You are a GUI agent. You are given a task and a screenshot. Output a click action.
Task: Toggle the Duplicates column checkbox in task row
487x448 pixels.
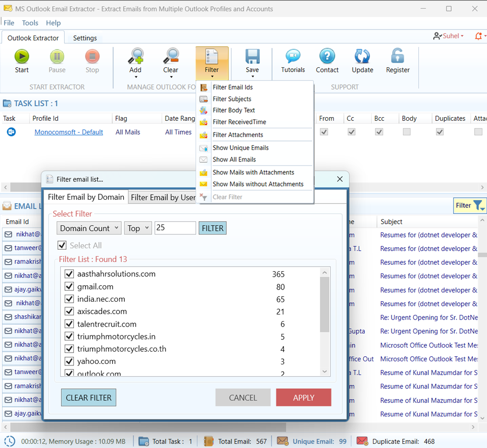point(440,132)
